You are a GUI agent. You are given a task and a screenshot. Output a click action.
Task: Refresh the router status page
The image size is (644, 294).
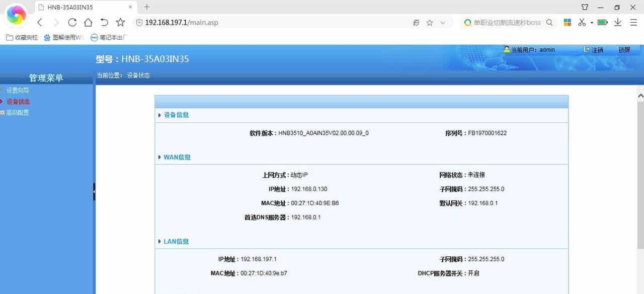[72, 23]
